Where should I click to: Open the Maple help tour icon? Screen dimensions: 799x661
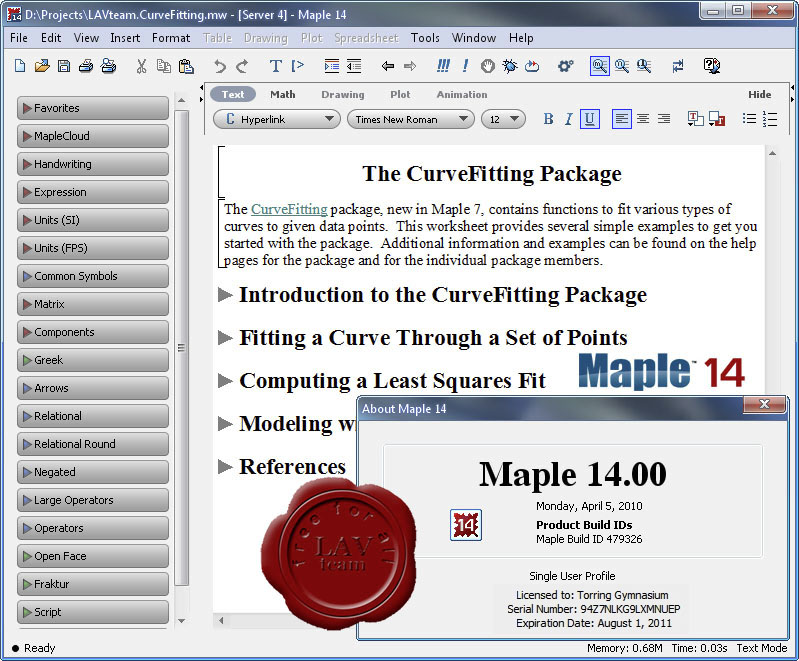[711, 66]
